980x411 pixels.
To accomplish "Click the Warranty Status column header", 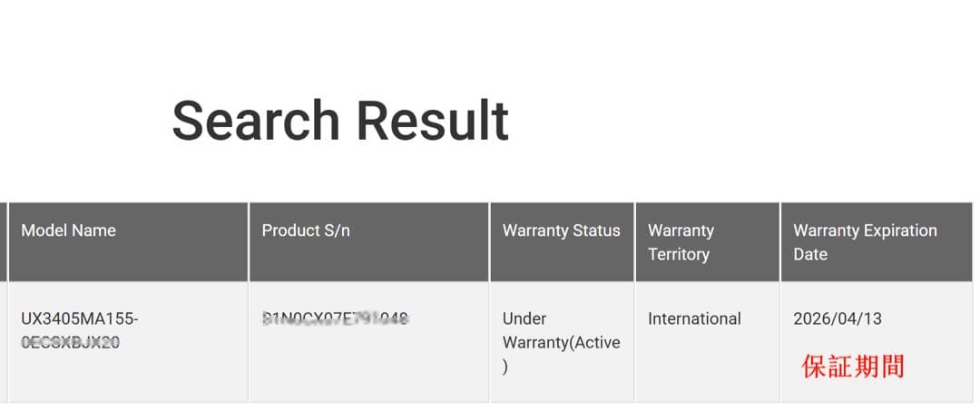I will (x=561, y=230).
